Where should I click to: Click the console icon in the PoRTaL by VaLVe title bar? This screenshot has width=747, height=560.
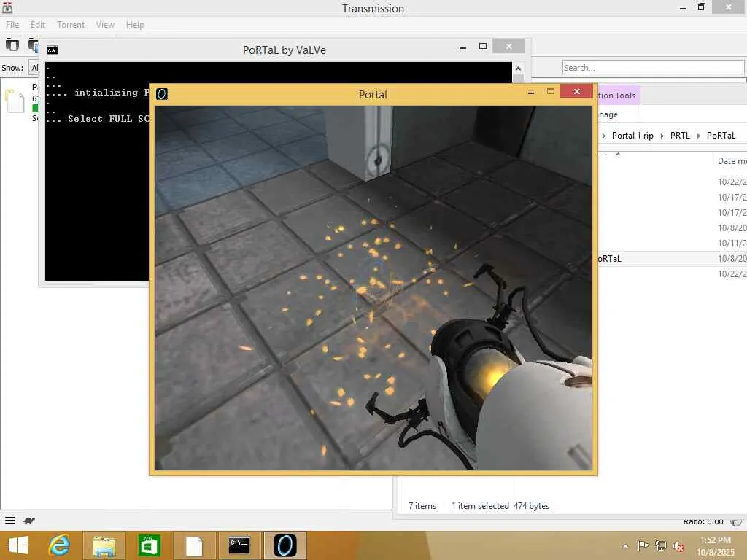[53, 50]
